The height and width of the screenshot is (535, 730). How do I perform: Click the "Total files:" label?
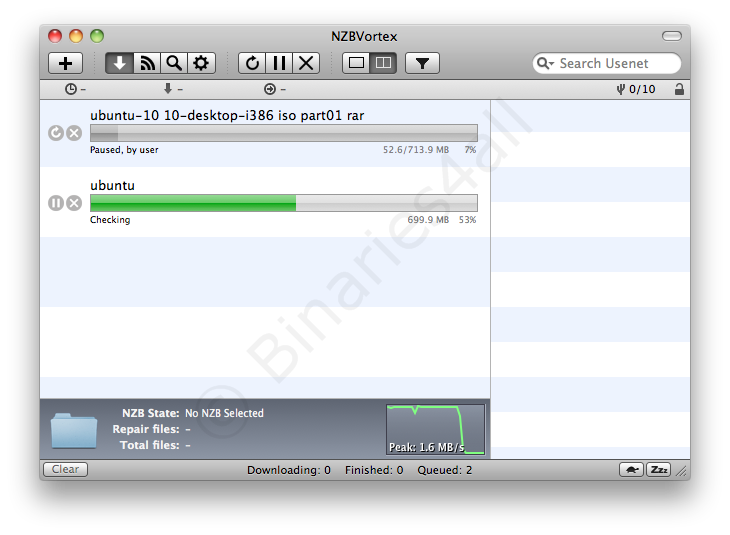[149, 445]
